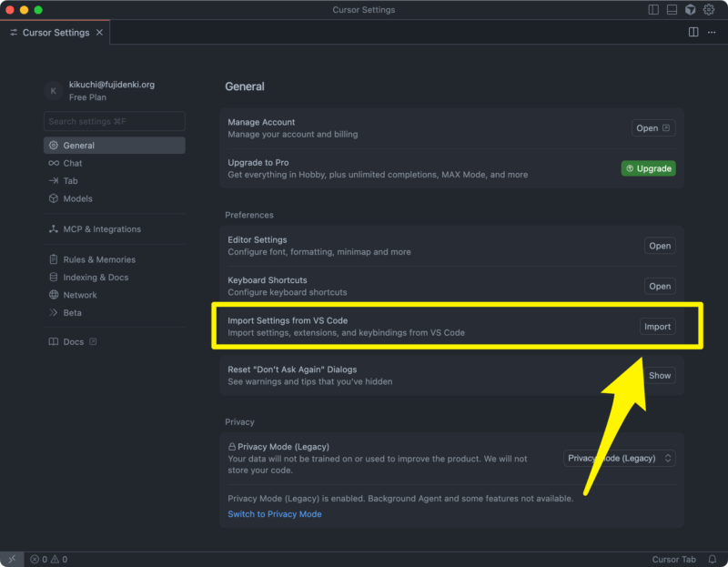This screenshot has height=567, width=728.
Task: Open MCP & Integrations section
Action: [x=115, y=229]
